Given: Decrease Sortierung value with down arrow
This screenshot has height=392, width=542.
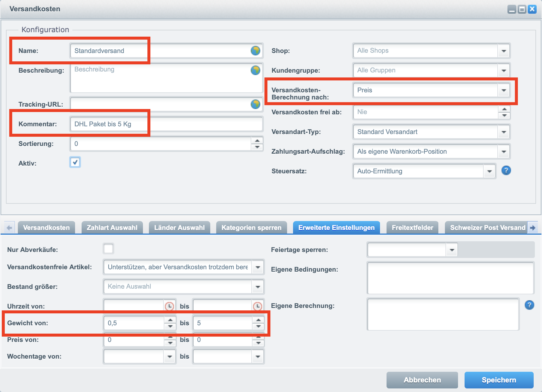Looking at the screenshot, I should tap(257, 147).
